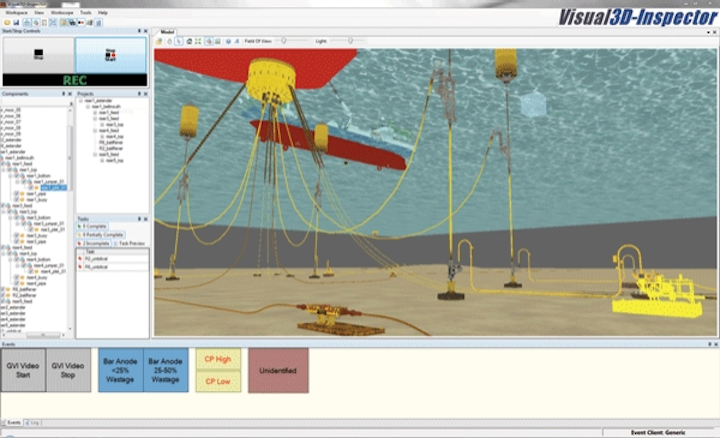Select the Model tab
Screen dimensions: 720x438
pos(167,32)
